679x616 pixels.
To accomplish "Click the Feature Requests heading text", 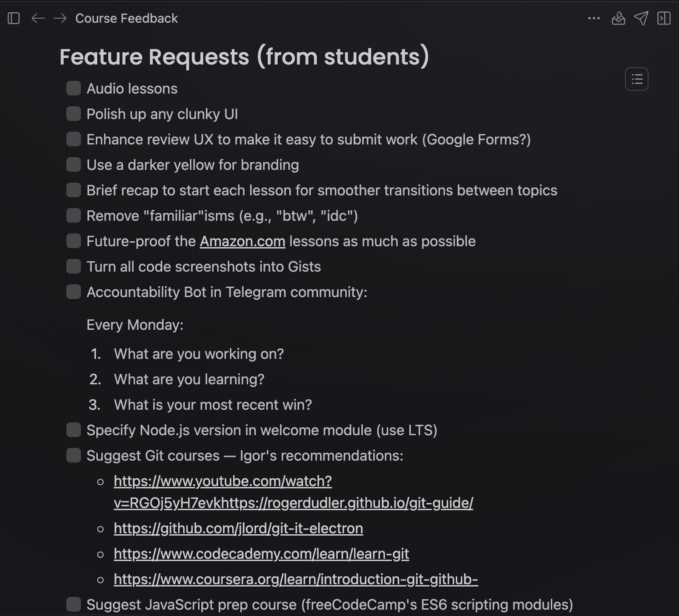I will coord(245,57).
